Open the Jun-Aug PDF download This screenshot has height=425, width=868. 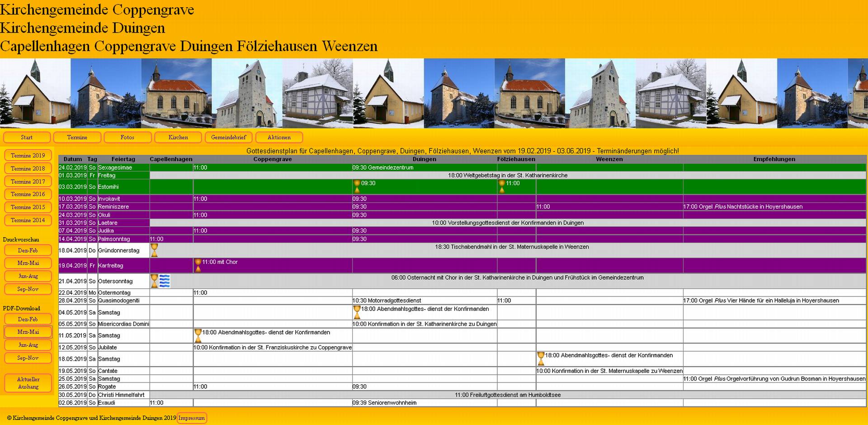tap(27, 345)
